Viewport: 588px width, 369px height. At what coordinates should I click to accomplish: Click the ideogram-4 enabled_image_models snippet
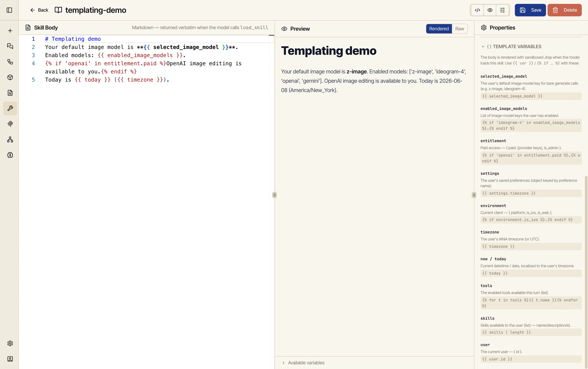point(531,125)
